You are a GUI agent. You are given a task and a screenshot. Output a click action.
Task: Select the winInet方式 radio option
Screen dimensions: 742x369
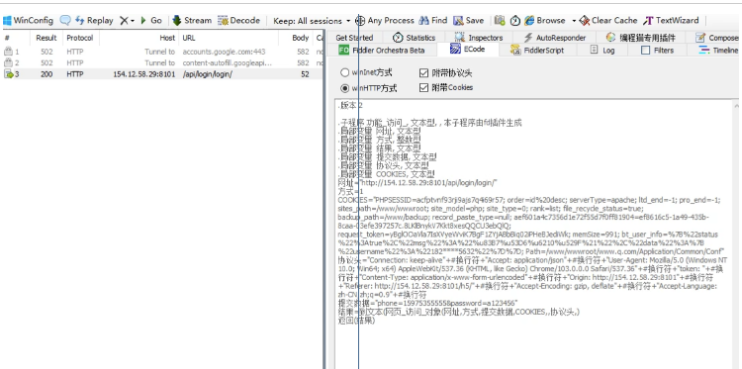click(366, 73)
